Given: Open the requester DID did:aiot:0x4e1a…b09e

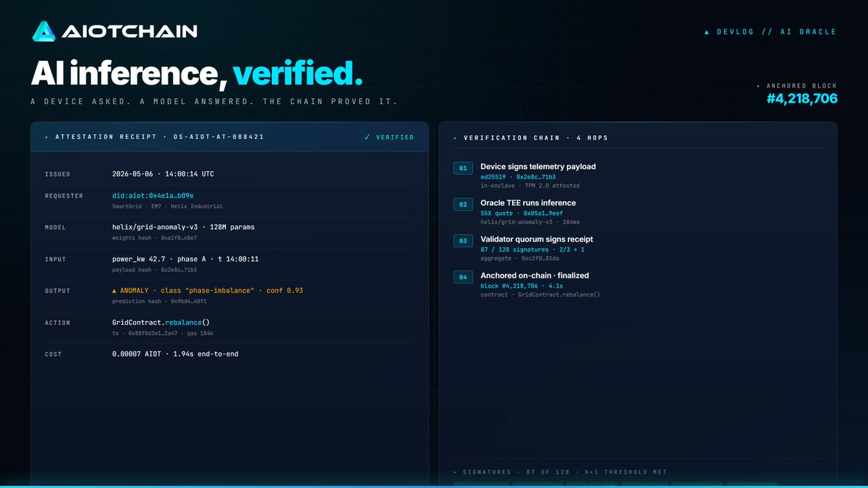Looking at the screenshot, I should coord(153,196).
